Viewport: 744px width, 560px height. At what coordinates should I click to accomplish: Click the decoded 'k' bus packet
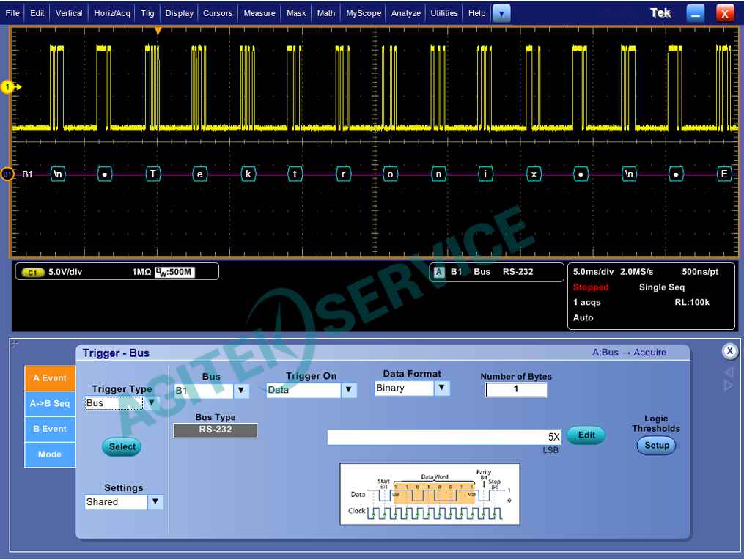coord(248,174)
